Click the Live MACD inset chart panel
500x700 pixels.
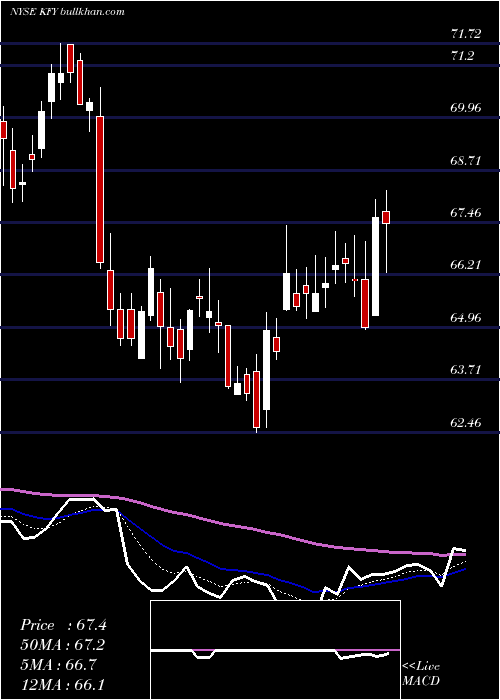point(275,650)
